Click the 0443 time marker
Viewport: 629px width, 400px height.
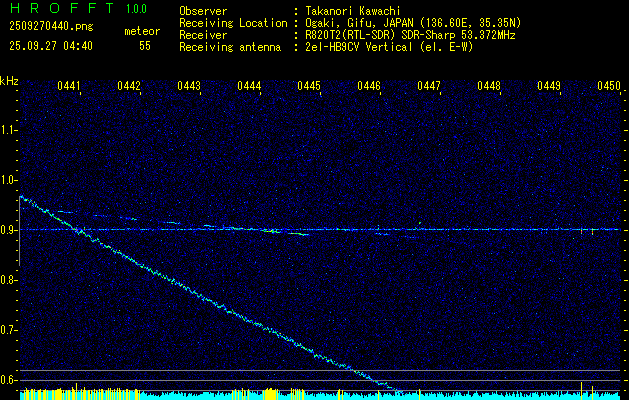pos(189,87)
